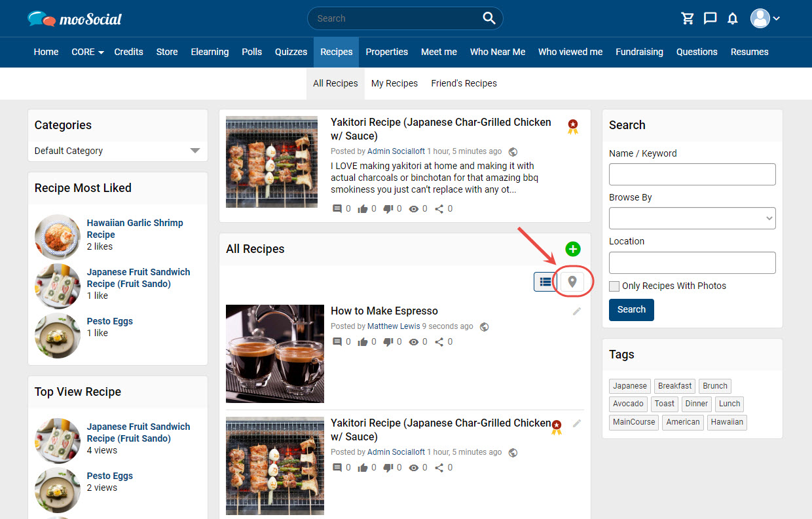Share the How to Make Espresso recipe
This screenshot has height=519, width=812.
pyautogui.click(x=439, y=342)
